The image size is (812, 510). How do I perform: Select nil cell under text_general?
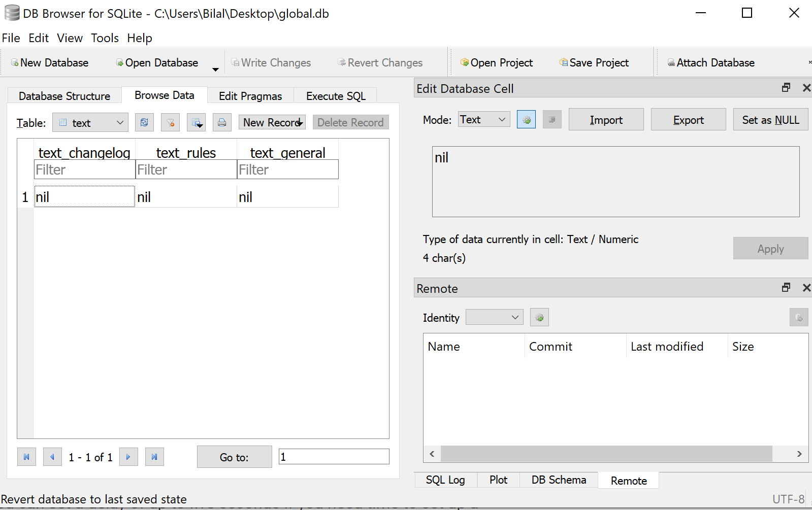[x=287, y=197]
